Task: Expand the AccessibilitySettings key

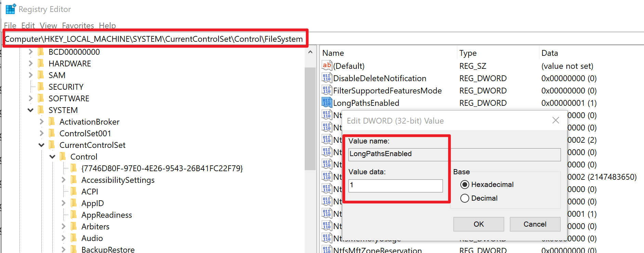Action: pyautogui.click(x=63, y=180)
